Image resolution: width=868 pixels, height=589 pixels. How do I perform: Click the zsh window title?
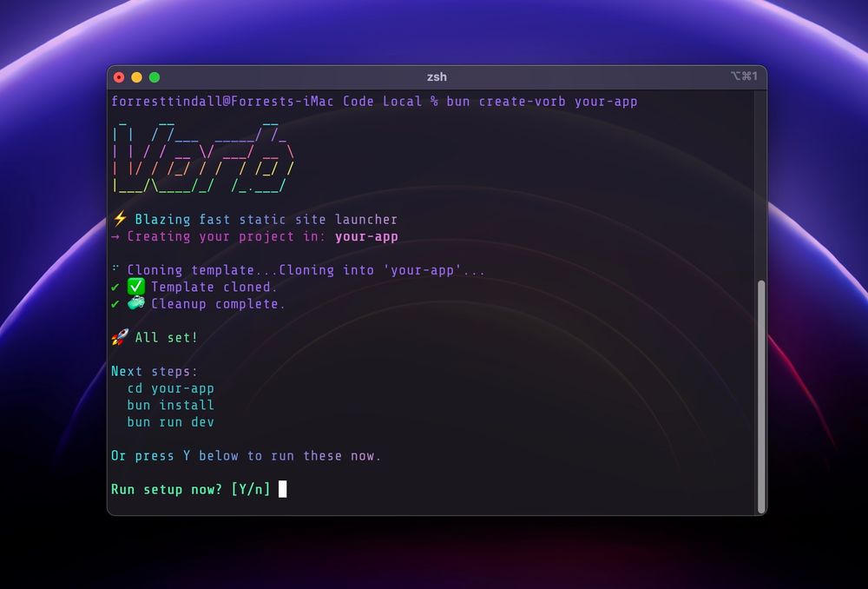437,77
